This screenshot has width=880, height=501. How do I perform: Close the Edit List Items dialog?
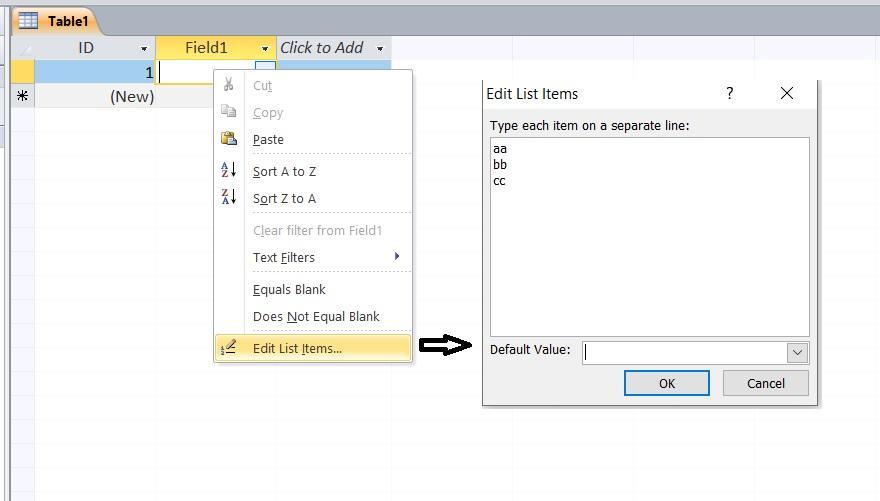pyautogui.click(x=787, y=93)
